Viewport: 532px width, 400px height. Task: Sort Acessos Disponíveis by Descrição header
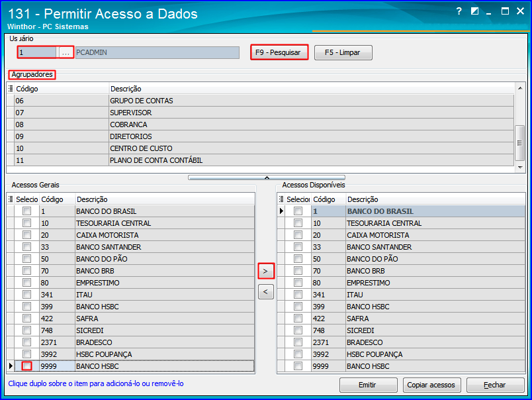(435, 199)
